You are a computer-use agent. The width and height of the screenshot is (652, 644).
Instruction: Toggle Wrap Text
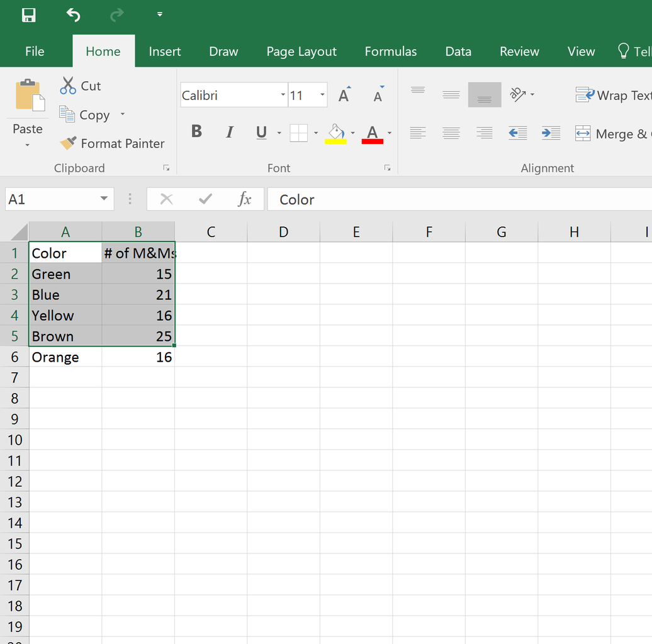click(614, 95)
